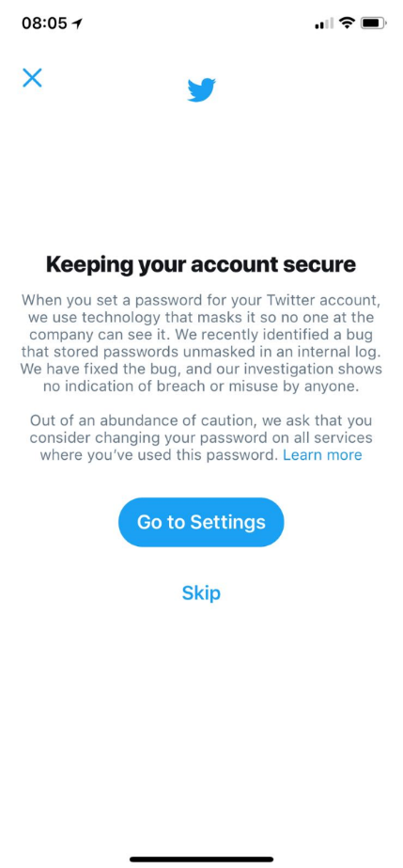Tap the line 'We have fixed the bug'
403x868 pixels.
(201, 370)
